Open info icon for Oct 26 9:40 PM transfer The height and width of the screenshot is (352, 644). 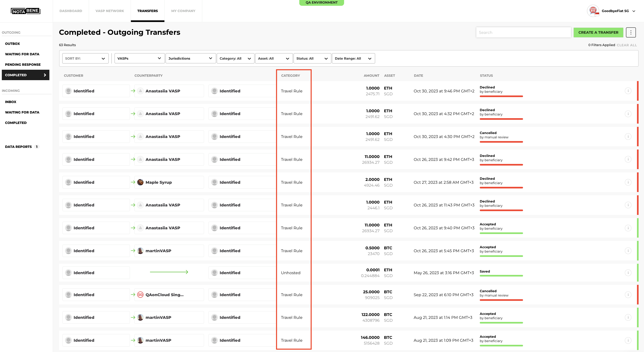click(628, 228)
